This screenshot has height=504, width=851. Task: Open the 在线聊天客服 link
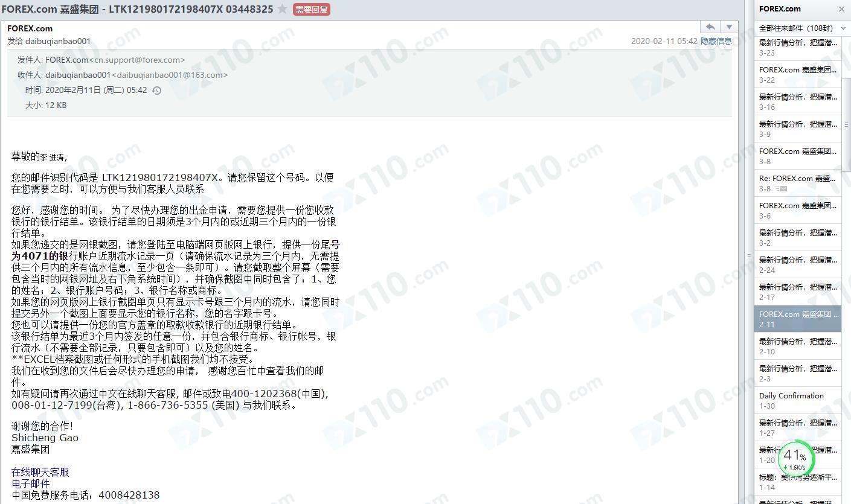click(x=40, y=472)
